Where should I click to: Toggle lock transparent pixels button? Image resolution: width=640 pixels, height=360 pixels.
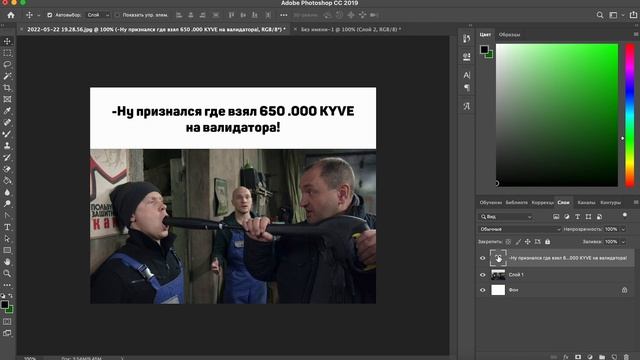tap(508, 242)
